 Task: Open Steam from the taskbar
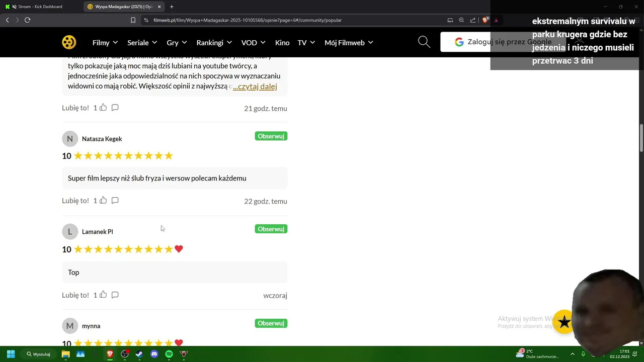pyautogui.click(x=139, y=354)
